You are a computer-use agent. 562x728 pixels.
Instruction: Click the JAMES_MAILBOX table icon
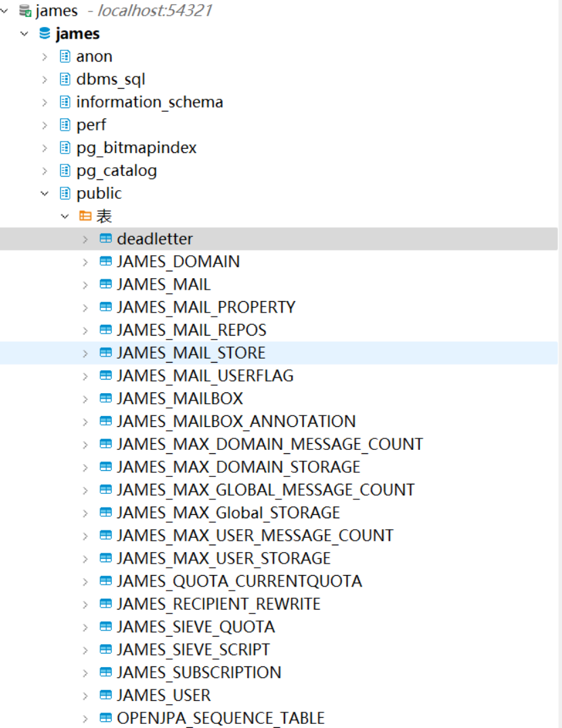106,399
